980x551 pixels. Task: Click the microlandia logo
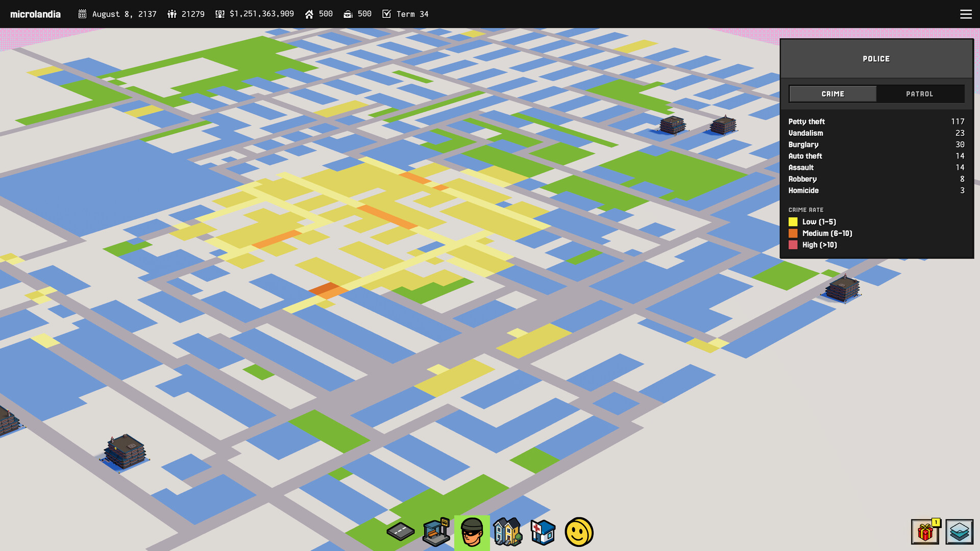click(x=35, y=14)
